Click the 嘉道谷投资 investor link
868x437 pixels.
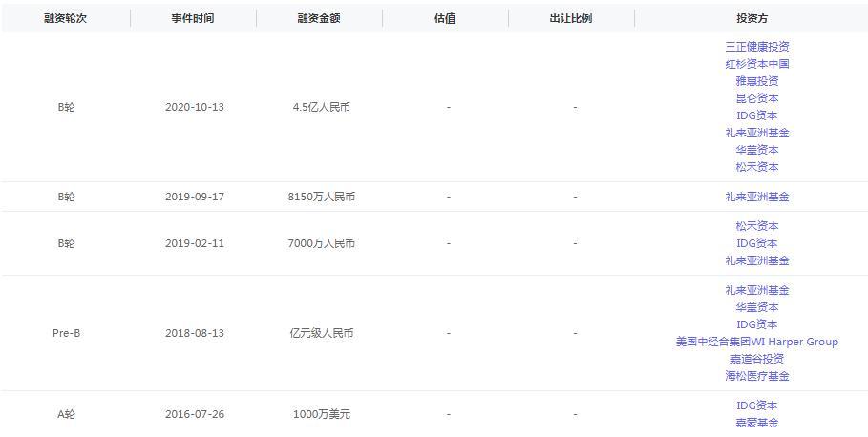(756, 359)
